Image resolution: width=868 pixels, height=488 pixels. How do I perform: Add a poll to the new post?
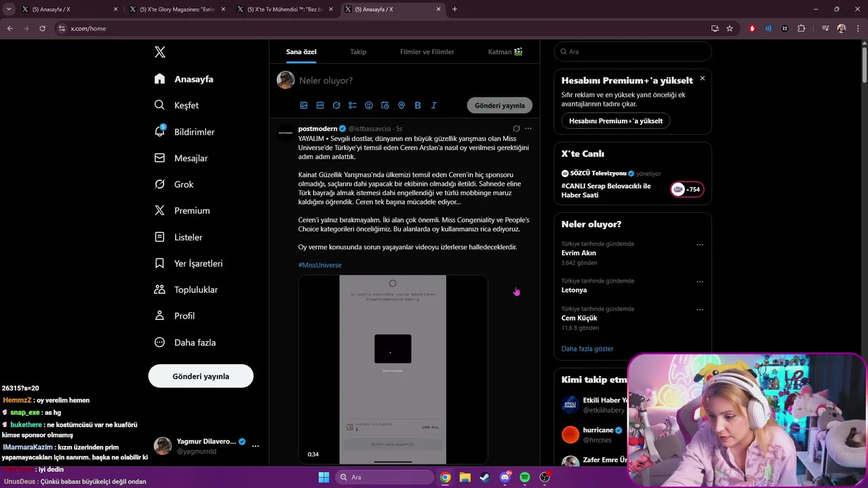coord(353,105)
